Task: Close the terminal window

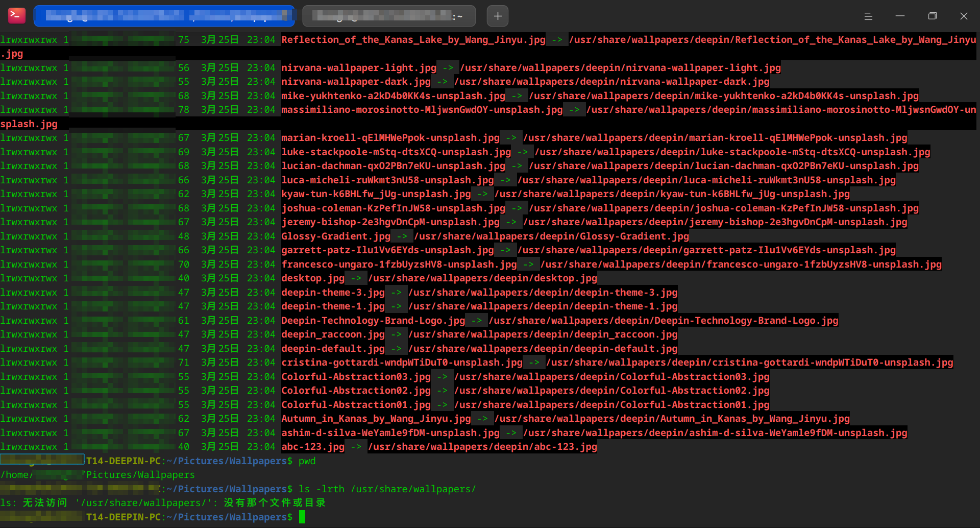Action: [x=964, y=16]
